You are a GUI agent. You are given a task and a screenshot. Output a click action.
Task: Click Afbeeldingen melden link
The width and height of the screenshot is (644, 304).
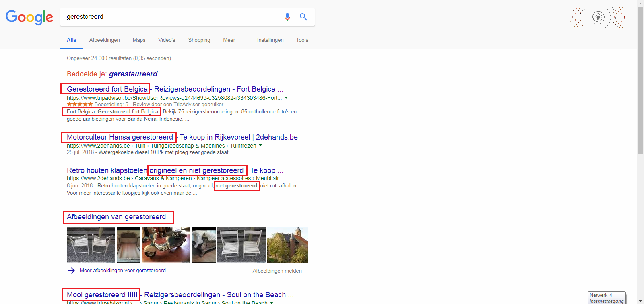[277, 271]
